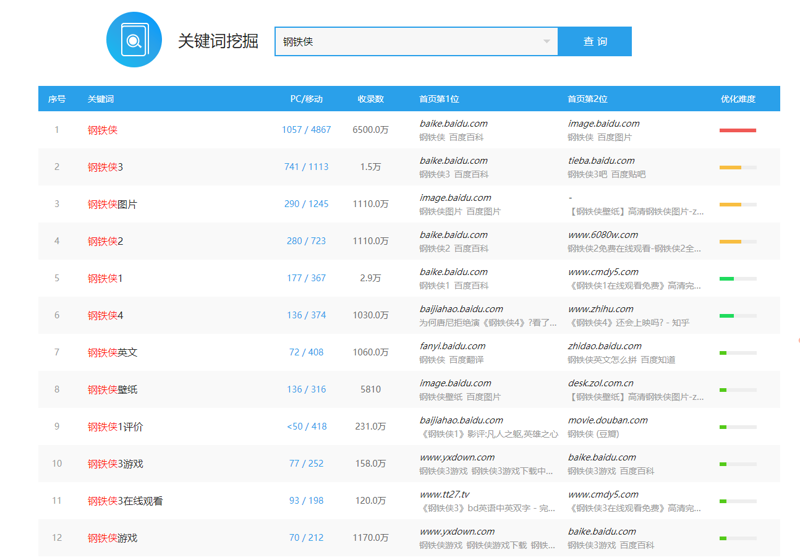Click the 741 / 1113 search volume
Image resolution: width=800 pixels, height=560 pixels.
[306, 167]
